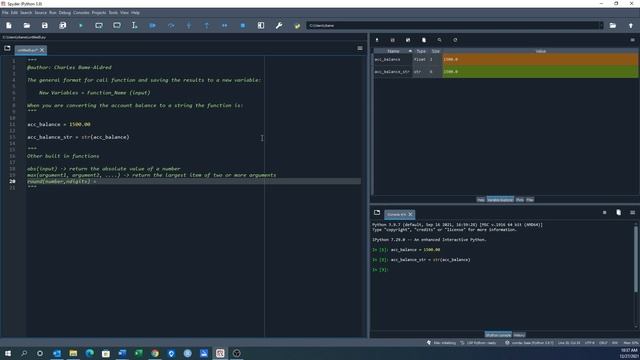Open the IPython console options menu
The height and width of the screenshot is (360, 640).
tap(632, 213)
